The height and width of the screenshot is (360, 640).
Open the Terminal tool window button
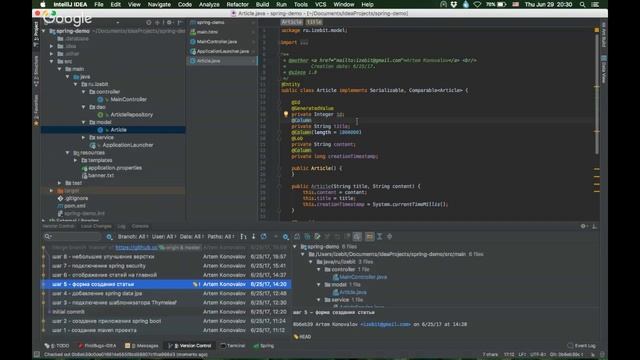pyautogui.click(x=233, y=346)
